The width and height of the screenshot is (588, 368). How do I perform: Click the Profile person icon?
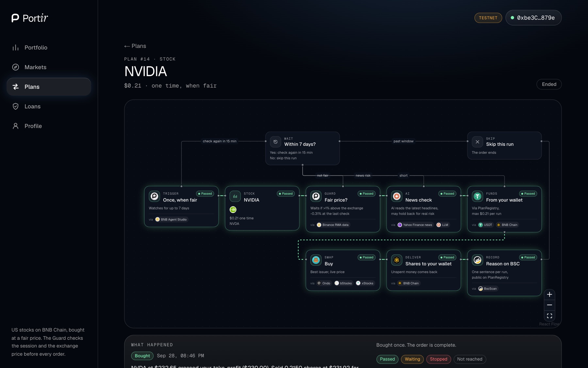tap(15, 126)
